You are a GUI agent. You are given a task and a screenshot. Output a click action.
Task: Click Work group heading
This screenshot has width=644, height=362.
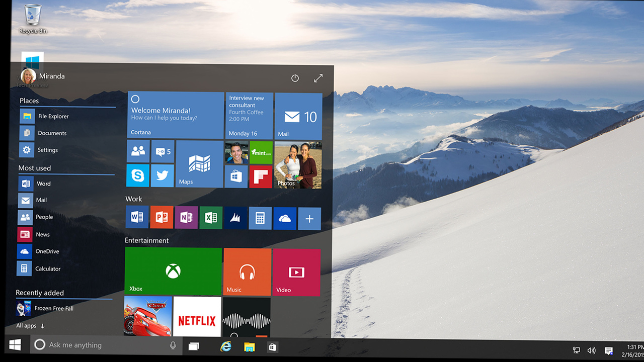[134, 199]
